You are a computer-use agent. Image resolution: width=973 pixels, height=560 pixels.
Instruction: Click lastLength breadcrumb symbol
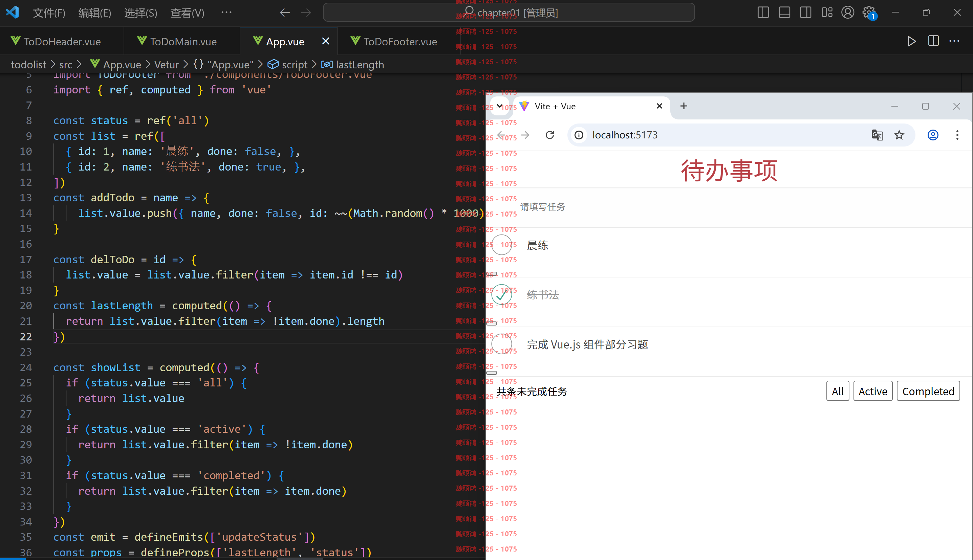(x=352, y=64)
